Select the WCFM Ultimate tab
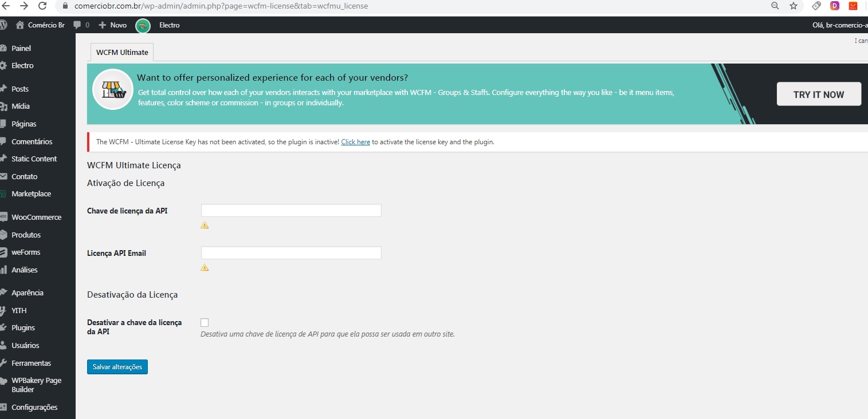Screen dimensions: 868x419 122,52
